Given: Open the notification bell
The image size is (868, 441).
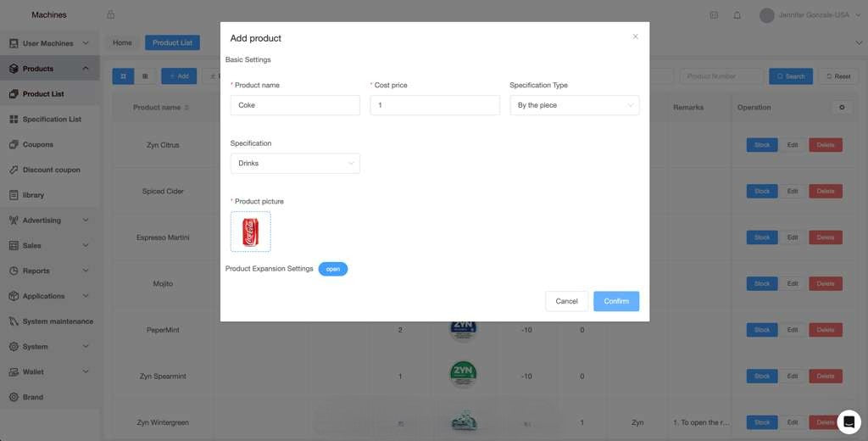Looking at the screenshot, I should [x=737, y=15].
